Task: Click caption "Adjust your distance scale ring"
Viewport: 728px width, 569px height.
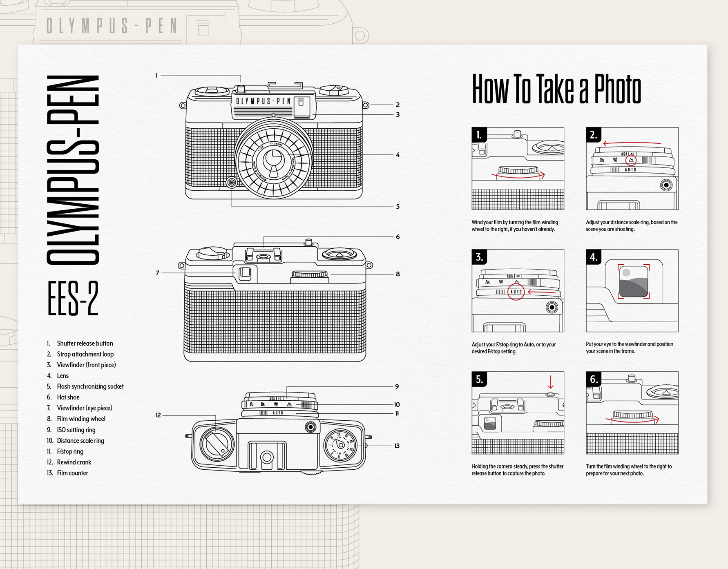Action: pyautogui.click(x=632, y=226)
